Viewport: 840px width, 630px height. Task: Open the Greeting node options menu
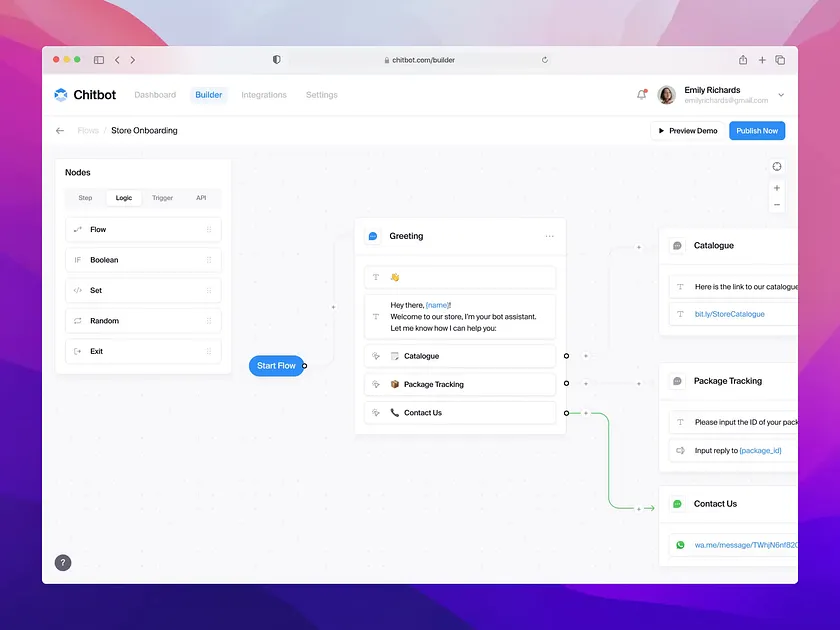(x=549, y=236)
